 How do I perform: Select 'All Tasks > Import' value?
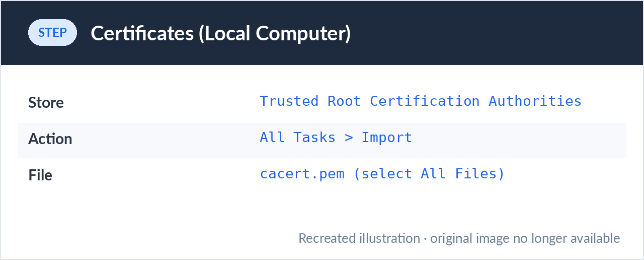click(x=336, y=138)
